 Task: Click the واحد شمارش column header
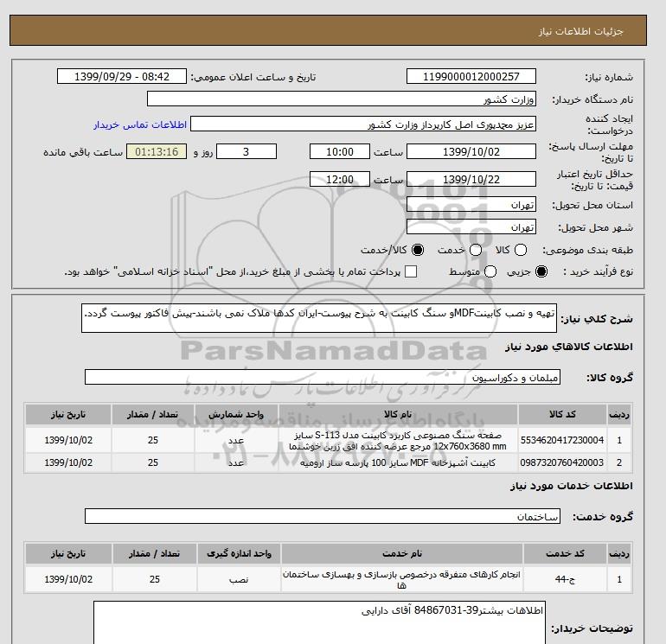pyautogui.click(x=236, y=414)
